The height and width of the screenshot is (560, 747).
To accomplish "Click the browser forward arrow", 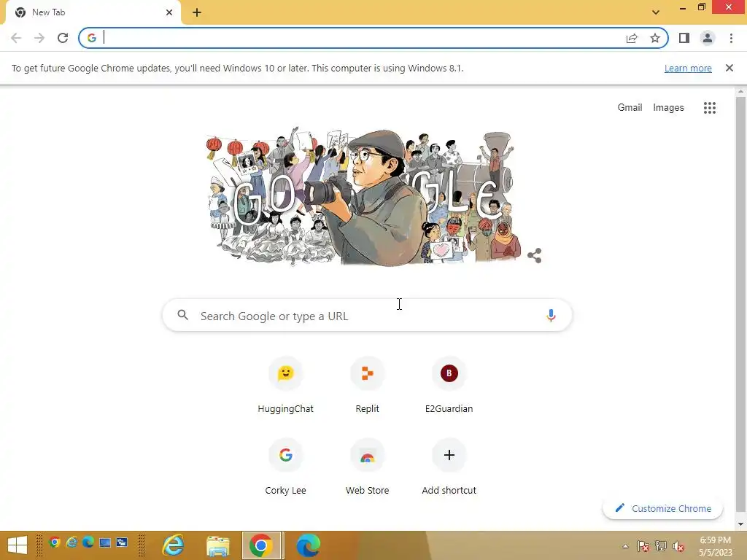I will [39, 38].
